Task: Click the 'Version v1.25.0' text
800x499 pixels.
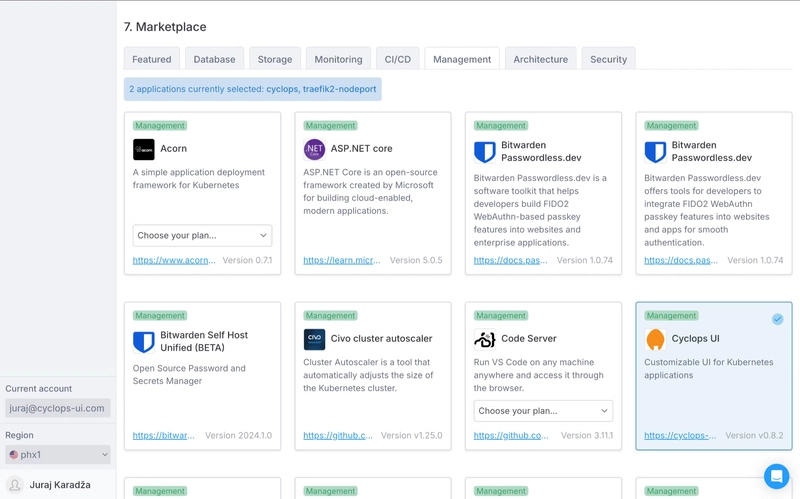Action: click(x=412, y=436)
